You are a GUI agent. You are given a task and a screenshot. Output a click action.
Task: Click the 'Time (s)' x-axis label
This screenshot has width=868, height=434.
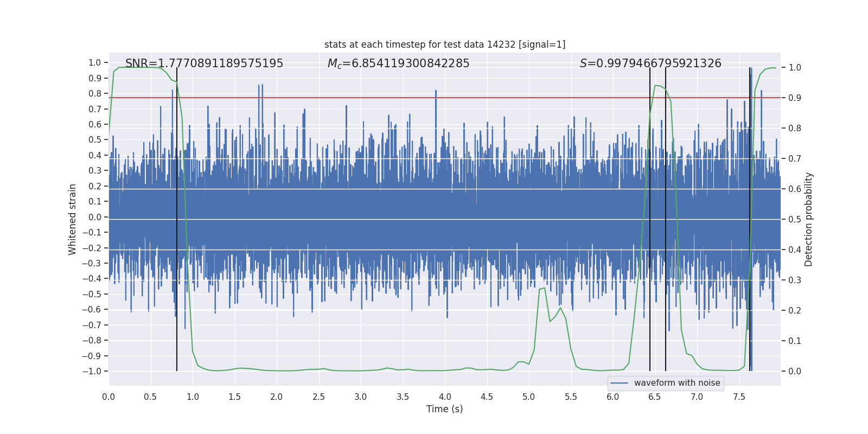[444, 409]
